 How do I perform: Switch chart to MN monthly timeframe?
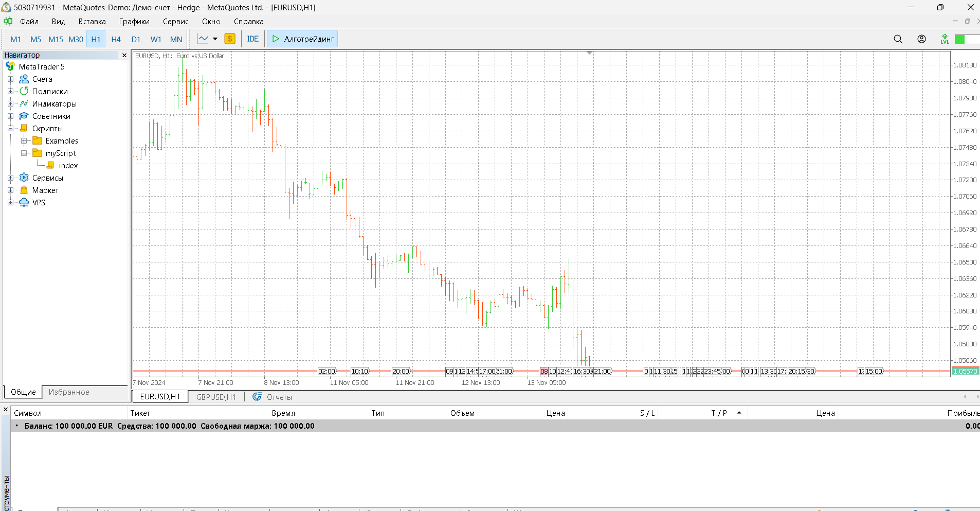click(176, 39)
